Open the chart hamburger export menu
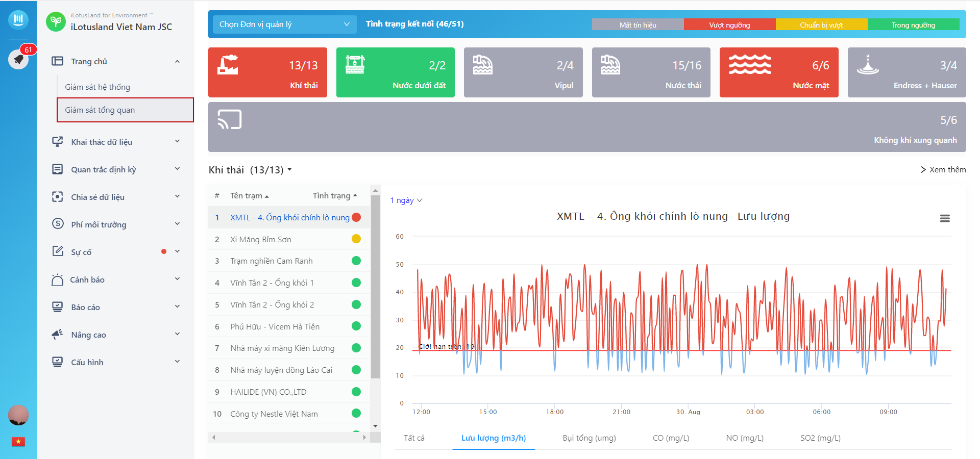This screenshot has height=459, width=980. [945, 218]
